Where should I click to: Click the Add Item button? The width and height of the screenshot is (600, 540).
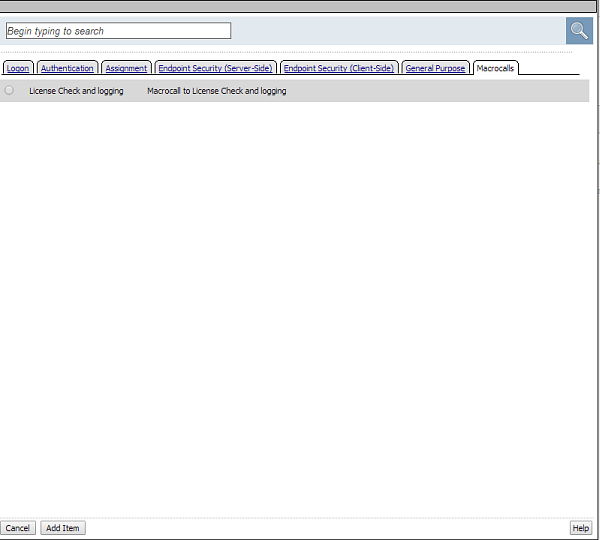pyautogui.click(x=63, y=528)
